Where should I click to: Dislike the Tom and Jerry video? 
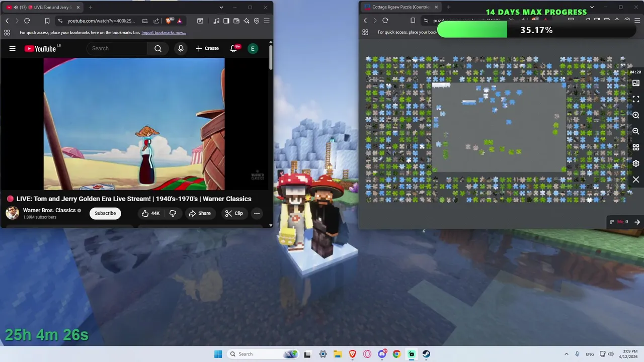[x=173, y=213]
